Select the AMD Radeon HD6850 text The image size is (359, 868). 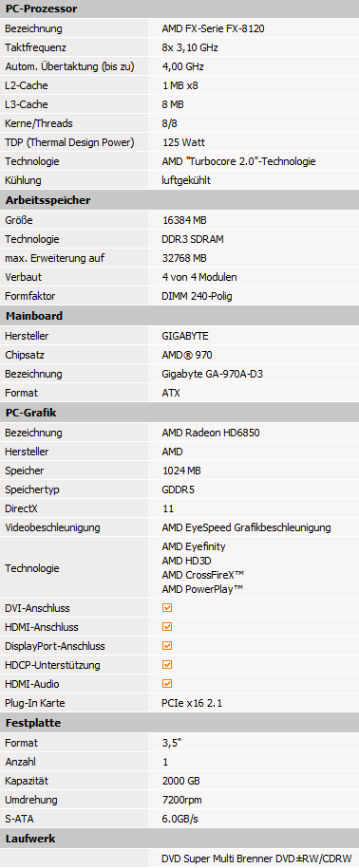[211, 433]
